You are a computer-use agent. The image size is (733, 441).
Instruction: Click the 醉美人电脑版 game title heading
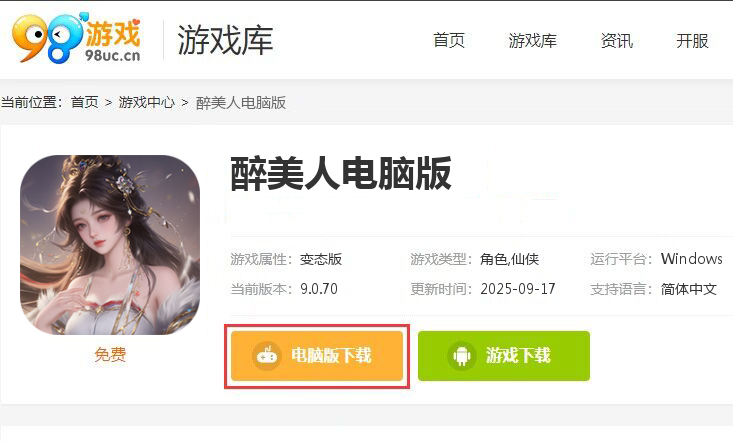(341, 174)
